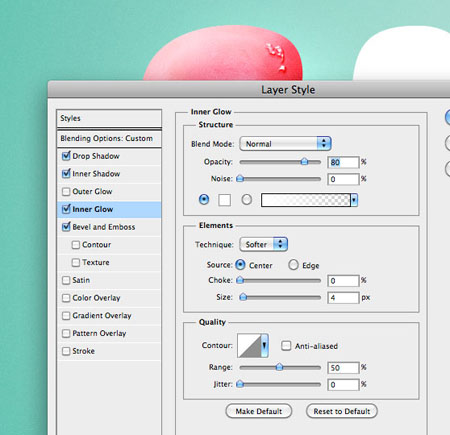Click the glow gradient preview bar
This screenshot has width=450, height=435.
coord(306,200)
